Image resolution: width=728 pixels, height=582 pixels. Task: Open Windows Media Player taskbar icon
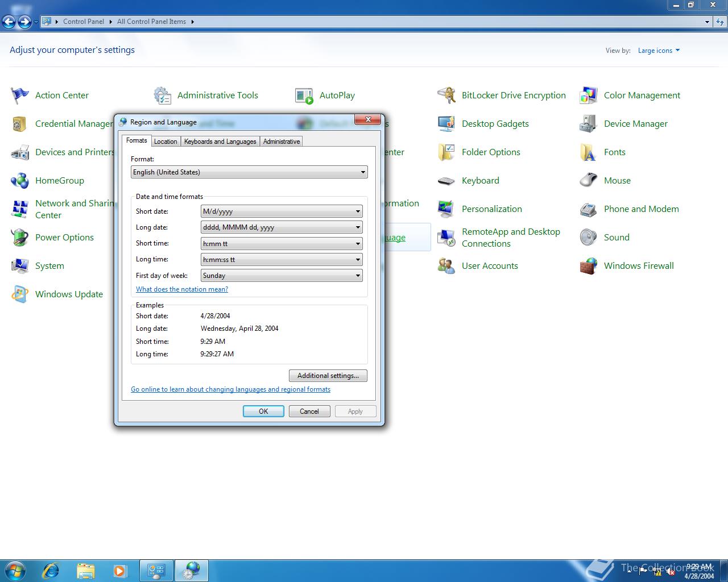(120, 570)
